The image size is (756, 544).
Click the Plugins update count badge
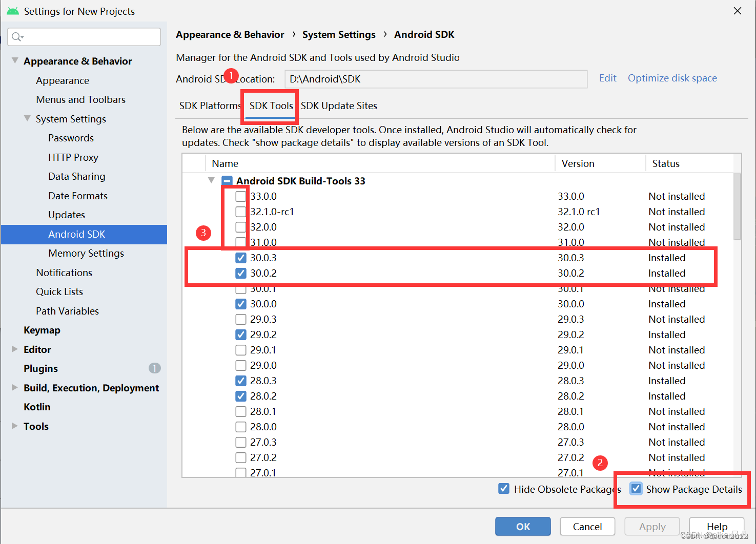pyautogui.click(x=155, y=368)
